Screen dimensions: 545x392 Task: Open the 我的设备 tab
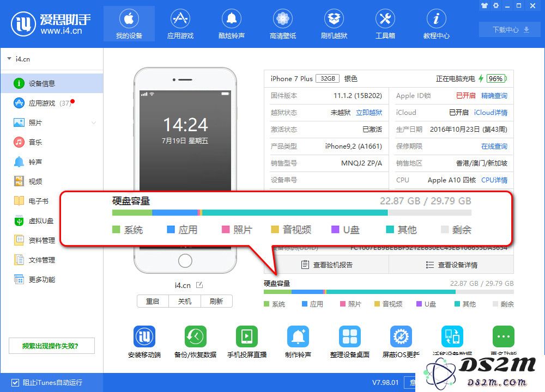pyautogui.click(x=129, y=24)
